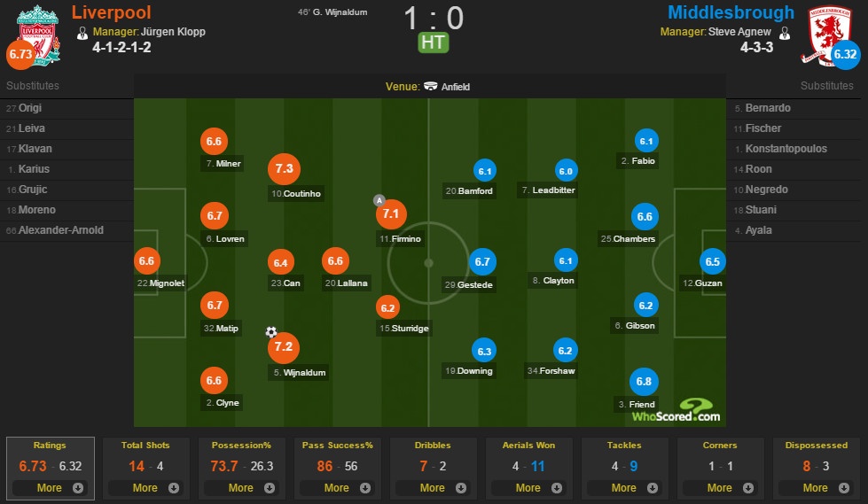The image size is (868, 504).
Task: Select Friend's 6.8 rating circle
Action: pyautogui.click(x=644, y=381)
